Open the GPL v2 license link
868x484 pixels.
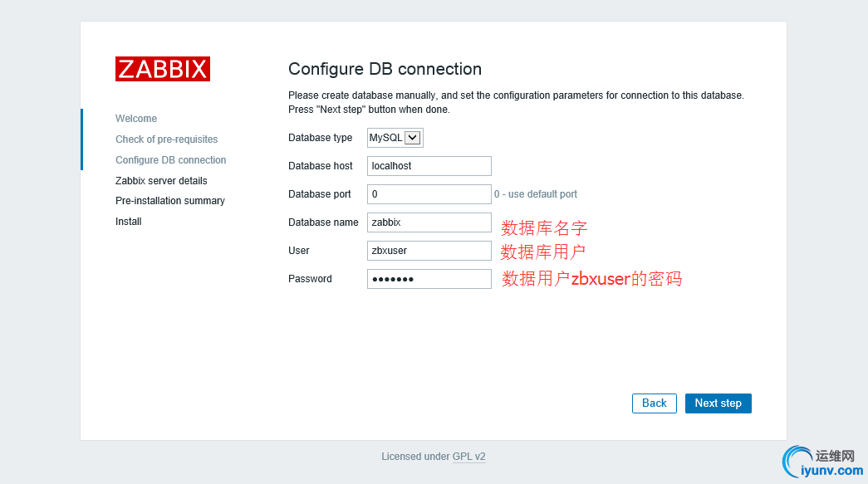468,457
